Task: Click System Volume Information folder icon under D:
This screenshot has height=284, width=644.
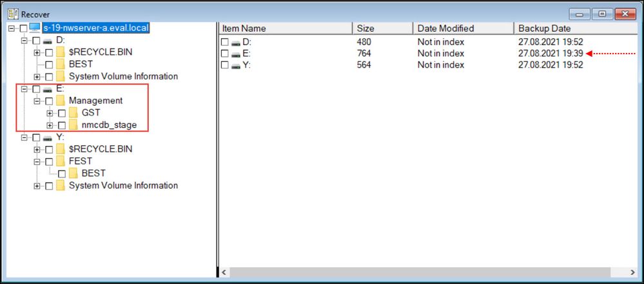Action: click(x=61, y=76)
